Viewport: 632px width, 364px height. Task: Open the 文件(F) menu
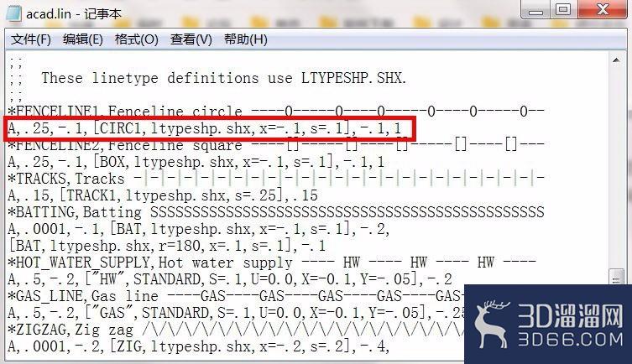pyautogui.click(x=30, y=39)
